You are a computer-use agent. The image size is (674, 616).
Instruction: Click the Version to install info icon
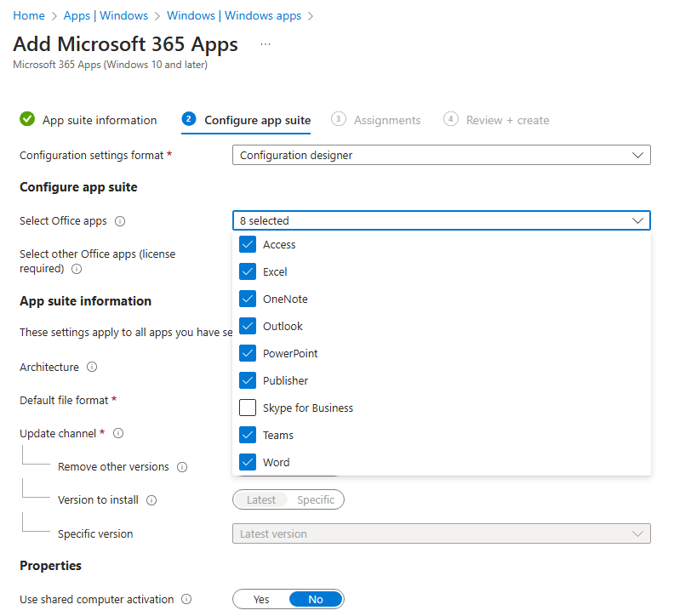point(151,500)
